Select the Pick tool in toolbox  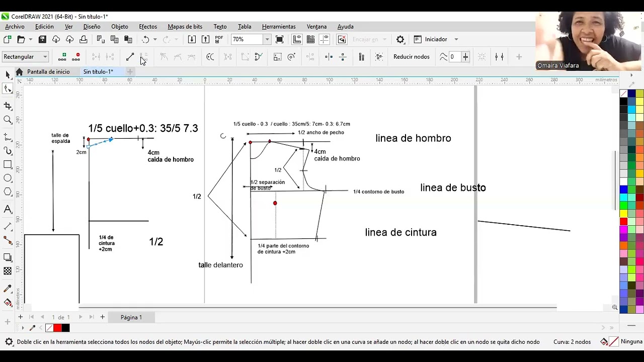[8, 74]
